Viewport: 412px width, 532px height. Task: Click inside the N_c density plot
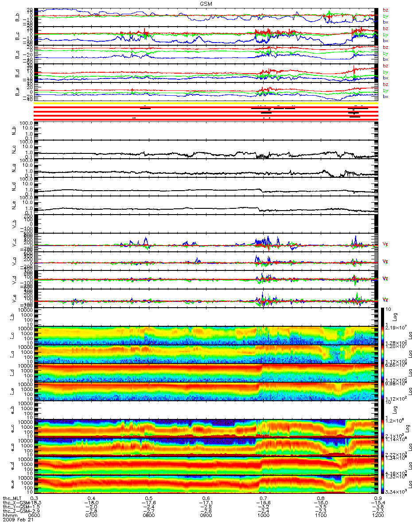[206, 149]
